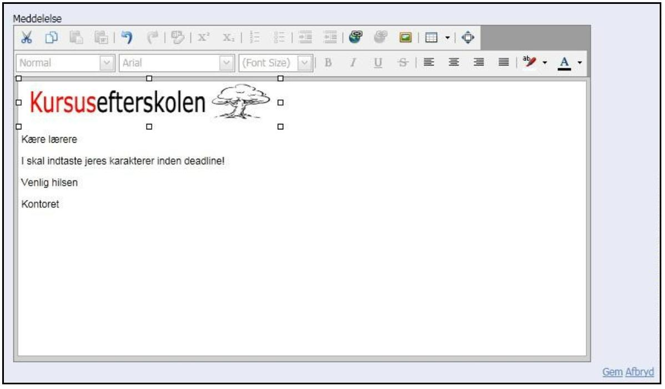Image resolution: width=665 pixels, height=389 pixels.
Task: Center align the text
Action: click(x=454, y=62)
